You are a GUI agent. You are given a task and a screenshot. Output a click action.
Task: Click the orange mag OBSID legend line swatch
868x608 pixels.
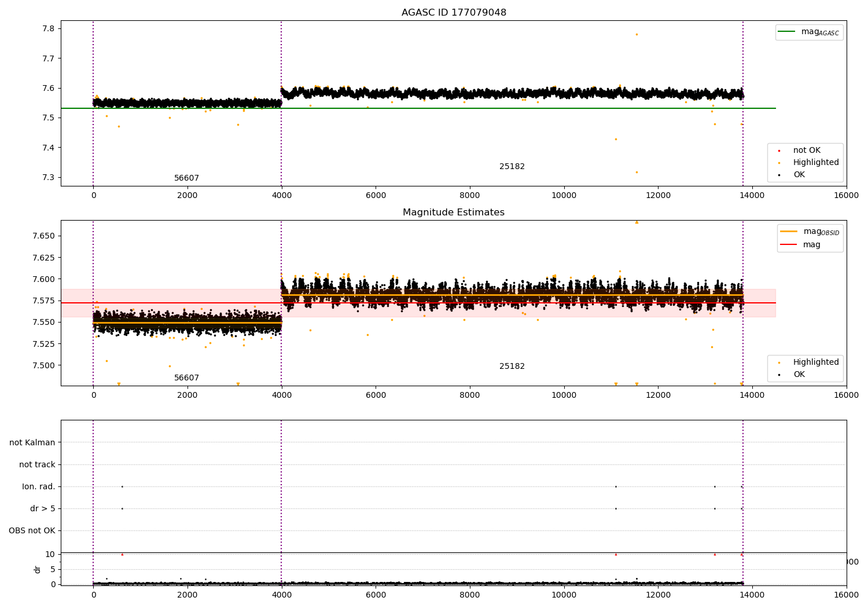point(789,232)
